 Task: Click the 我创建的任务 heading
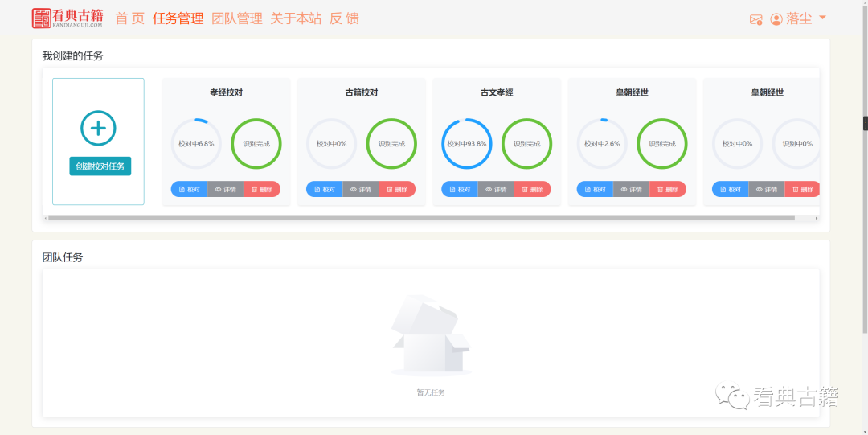[x=72, y=56]
